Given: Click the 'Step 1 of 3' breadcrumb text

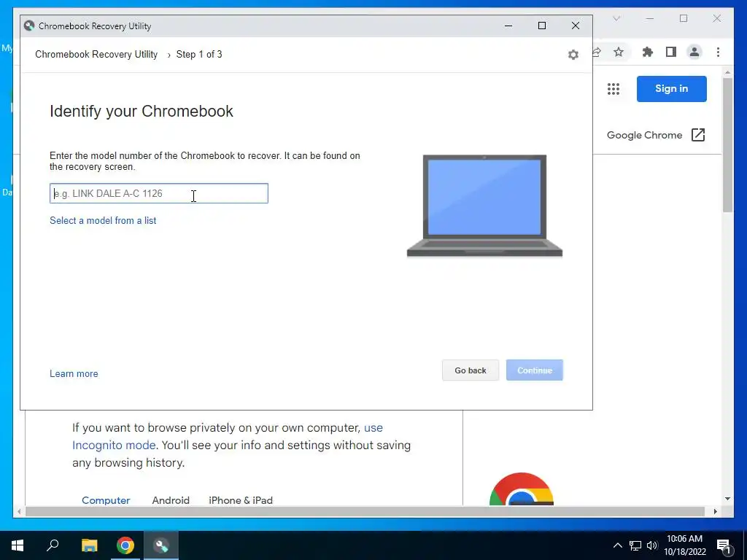Looking at the screenshot, I should (199, 54).
